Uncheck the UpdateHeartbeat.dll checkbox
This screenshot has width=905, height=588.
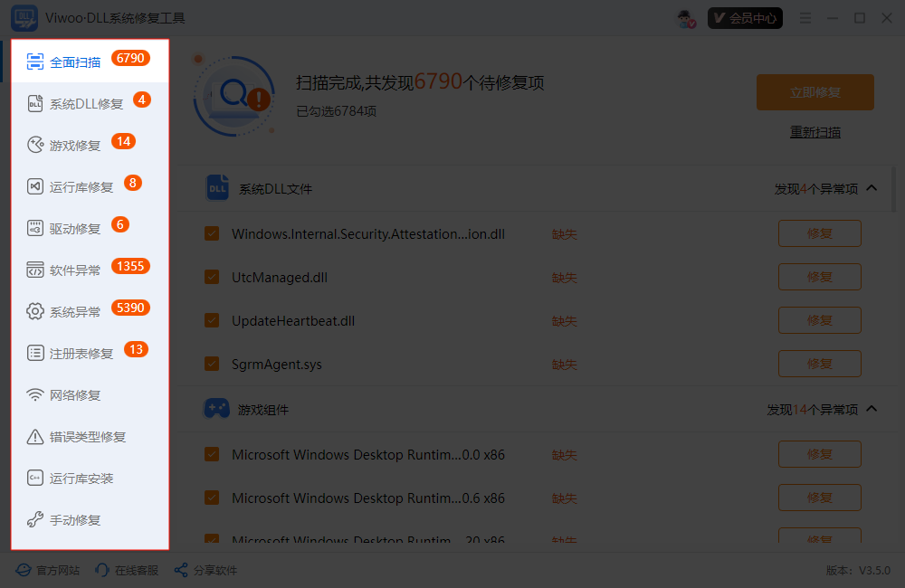tap(212, 320)
